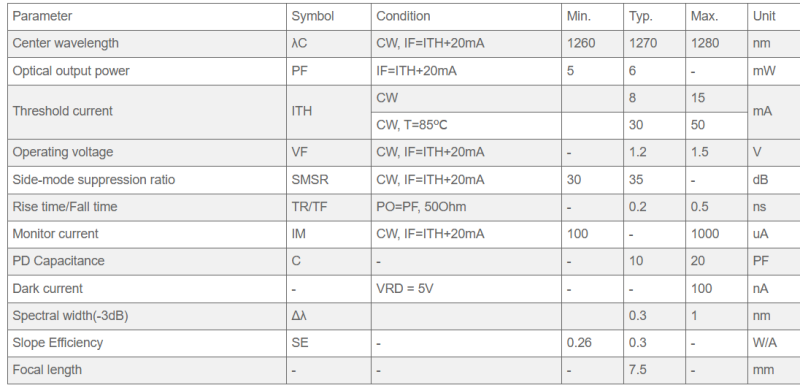The width and height of the screenshot is (800, 388).
Task: Click the Side-mode suppression ratio cell
Action: tap(147, 180)
